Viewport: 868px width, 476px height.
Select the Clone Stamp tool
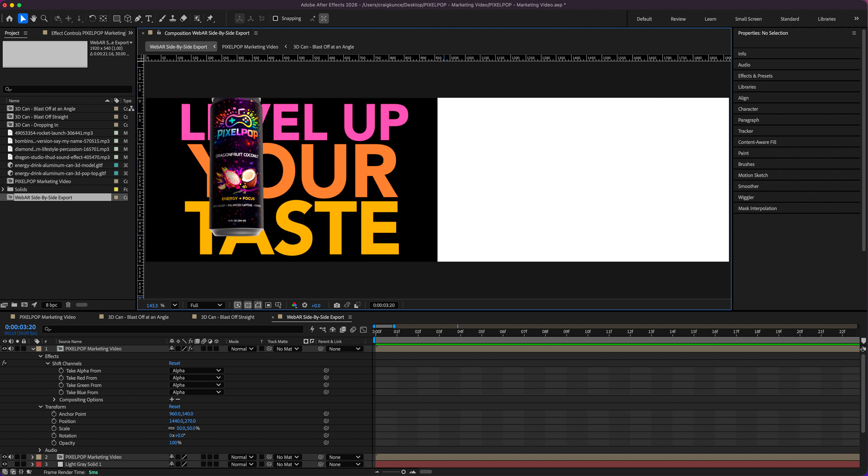click(173, 18)
